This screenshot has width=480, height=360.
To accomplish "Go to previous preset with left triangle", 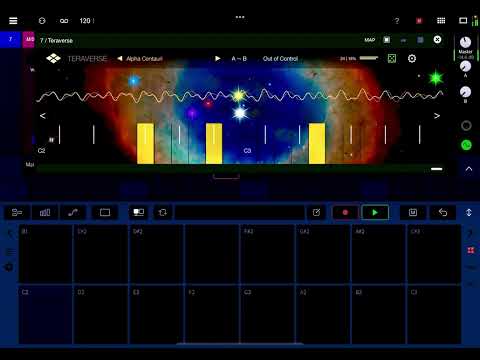I will 120,59.
